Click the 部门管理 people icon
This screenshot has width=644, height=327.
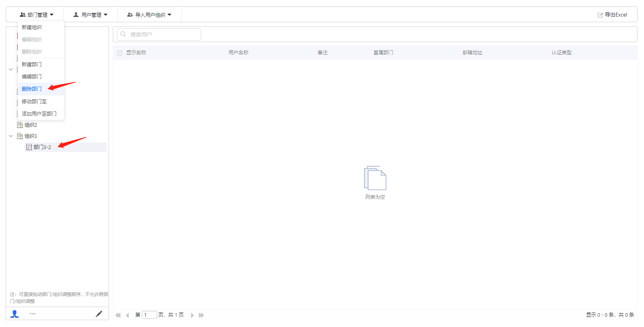(23, 15)
